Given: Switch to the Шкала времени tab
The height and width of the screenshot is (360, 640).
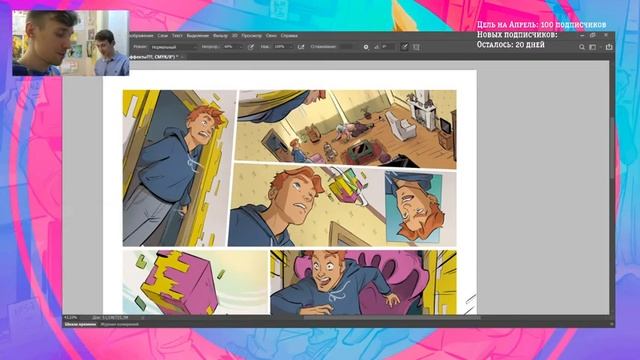Looking at the screenshot, I should (80, 324).
